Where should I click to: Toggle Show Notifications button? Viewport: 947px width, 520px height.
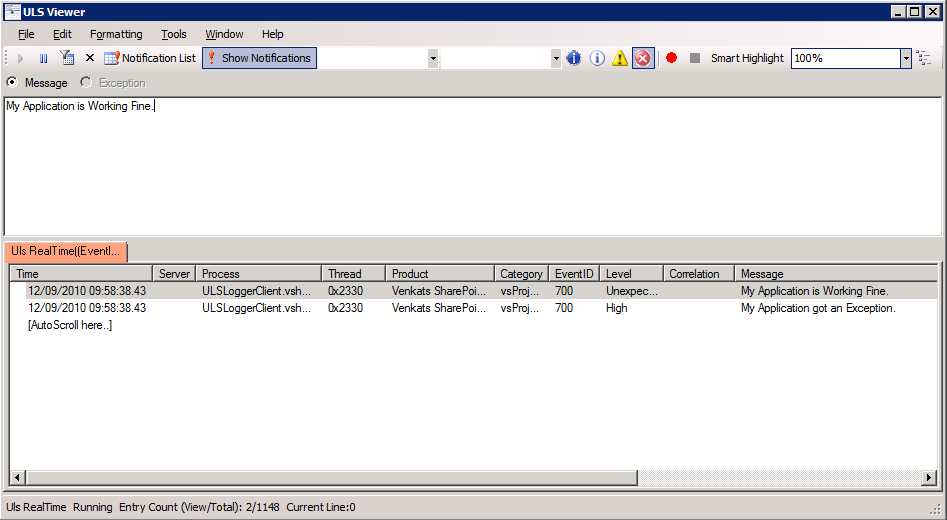[259, 58]
